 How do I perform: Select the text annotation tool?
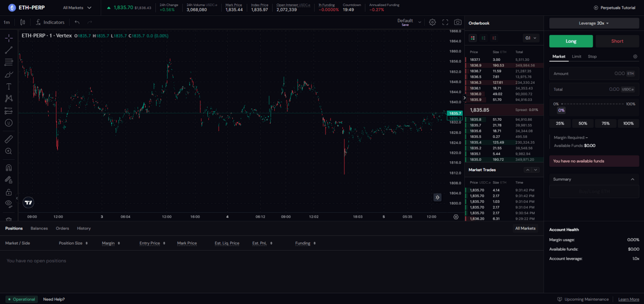click(8, 86)
